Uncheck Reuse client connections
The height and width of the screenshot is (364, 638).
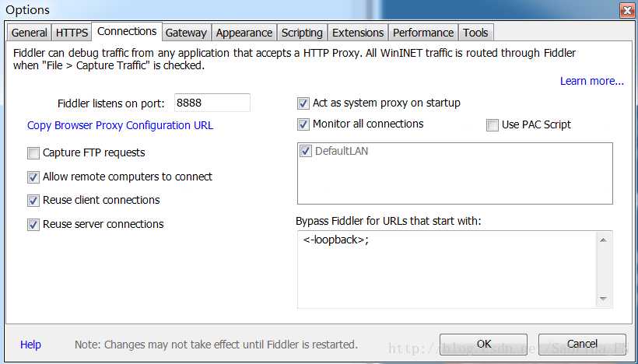click(33, 201)
